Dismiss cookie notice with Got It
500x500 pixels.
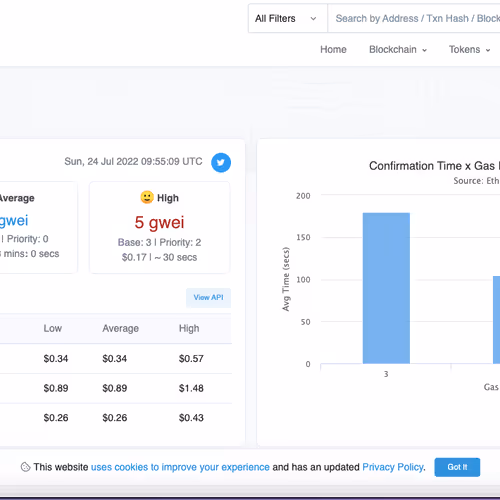click(x=457, y=467)
